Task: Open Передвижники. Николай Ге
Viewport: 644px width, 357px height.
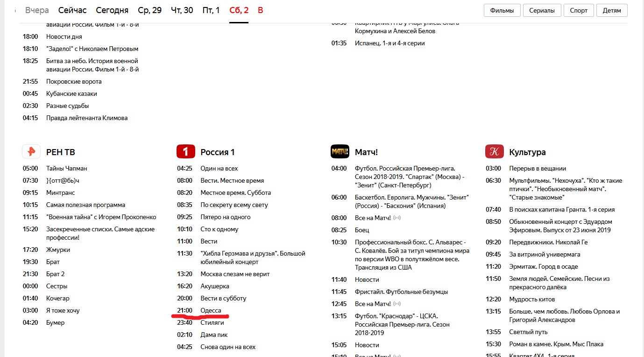Action: tap(548, 242)
